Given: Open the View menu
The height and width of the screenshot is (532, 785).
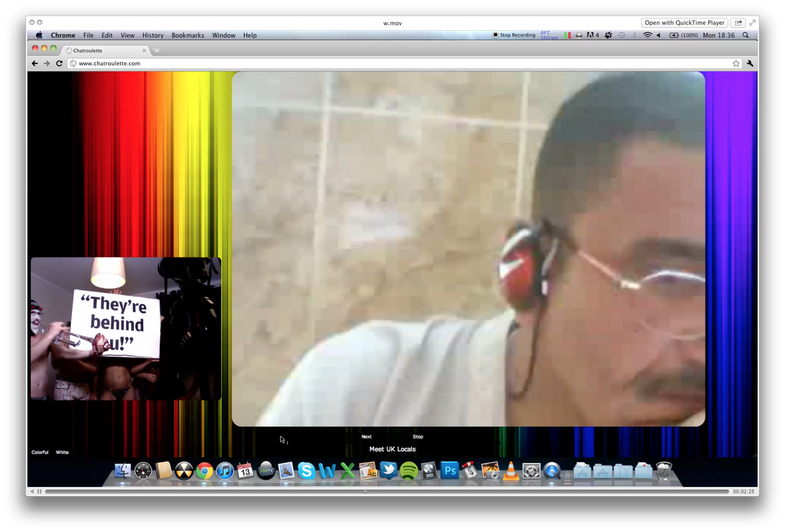Looking at the screenshot, I should [x=128, y=35].
